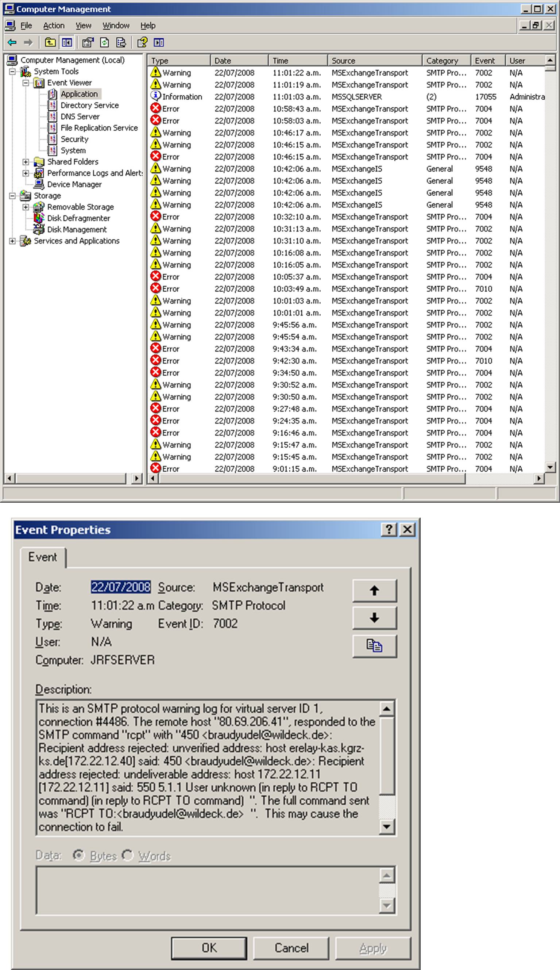Click the Back arrow toolbar icon
This screenshot has width=560, height=970.
pos(12,42)
